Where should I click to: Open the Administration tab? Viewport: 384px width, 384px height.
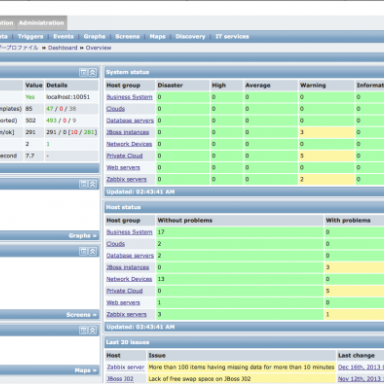[41, 23]
